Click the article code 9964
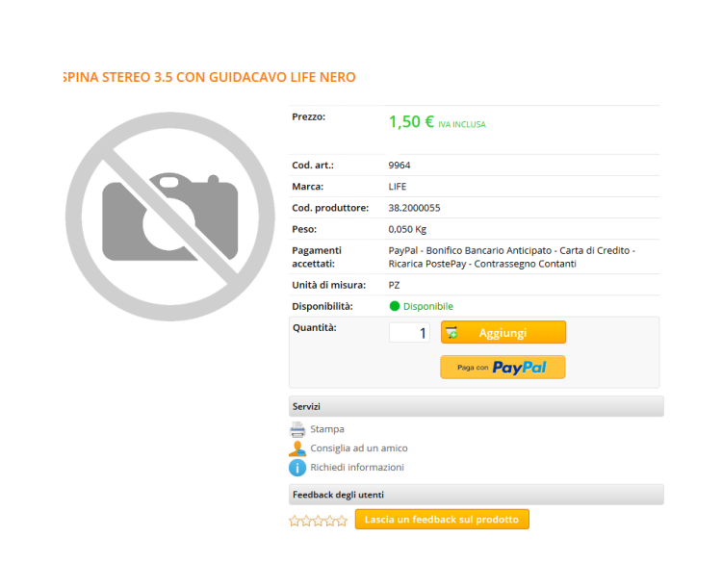 [x=400, y=166]
